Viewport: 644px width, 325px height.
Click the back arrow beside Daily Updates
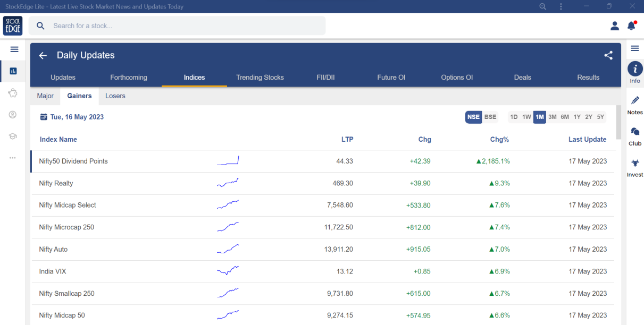tap(43, 55)
